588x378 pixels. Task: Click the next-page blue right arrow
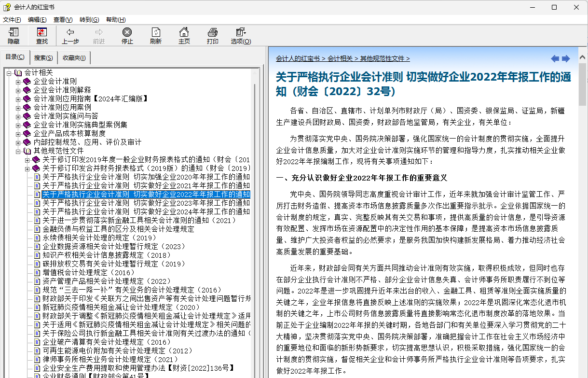566,59
